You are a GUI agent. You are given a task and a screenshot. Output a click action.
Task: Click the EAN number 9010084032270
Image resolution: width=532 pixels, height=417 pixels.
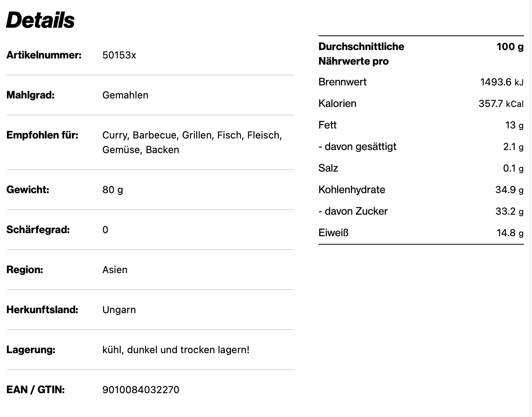141,390
